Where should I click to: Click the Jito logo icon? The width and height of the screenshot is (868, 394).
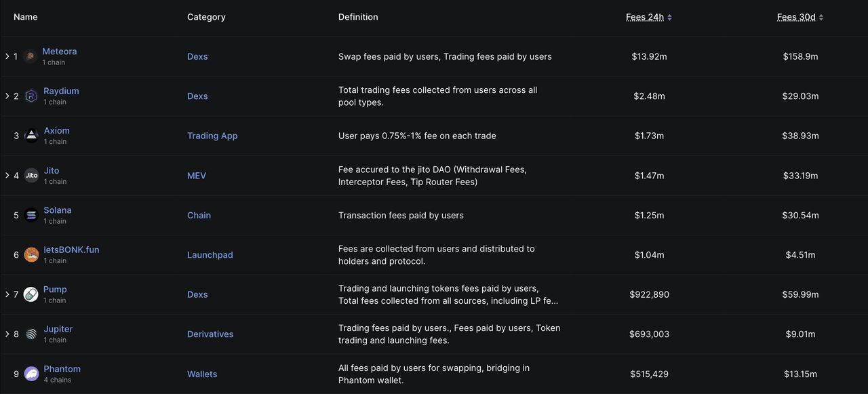click(x=31, y=176)
